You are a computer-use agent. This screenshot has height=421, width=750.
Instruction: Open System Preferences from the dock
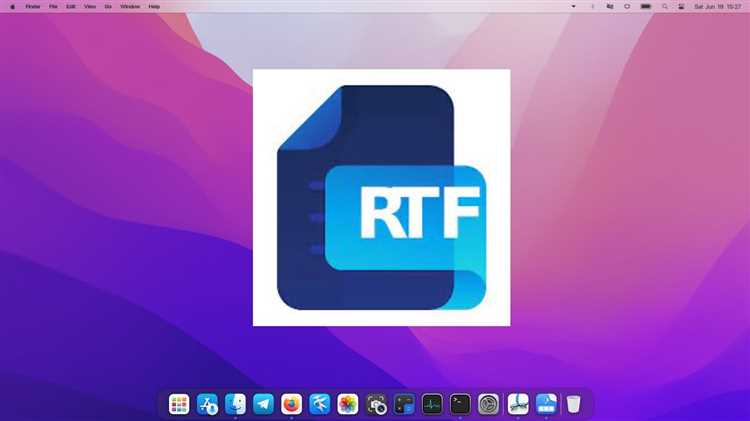pyautogui.click(x=489, y=404)
